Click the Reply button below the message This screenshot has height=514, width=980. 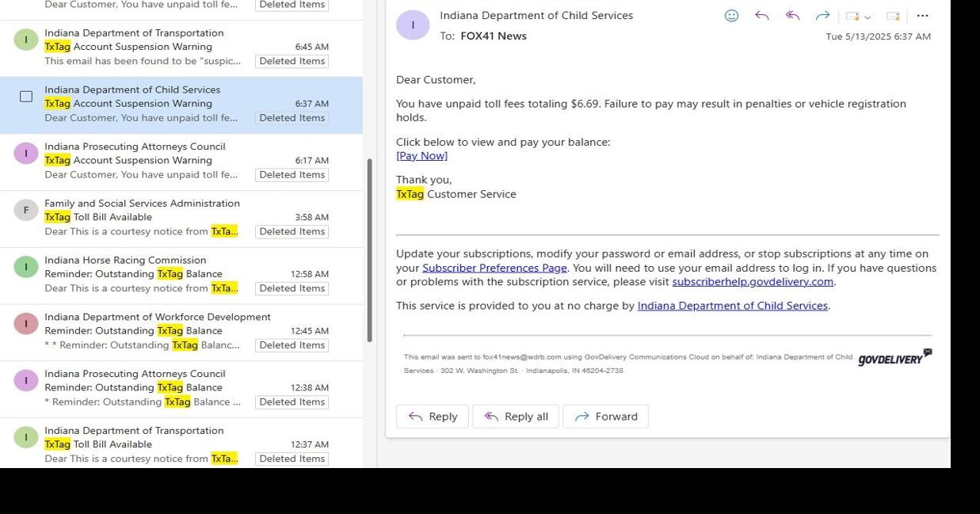(433, 417)
